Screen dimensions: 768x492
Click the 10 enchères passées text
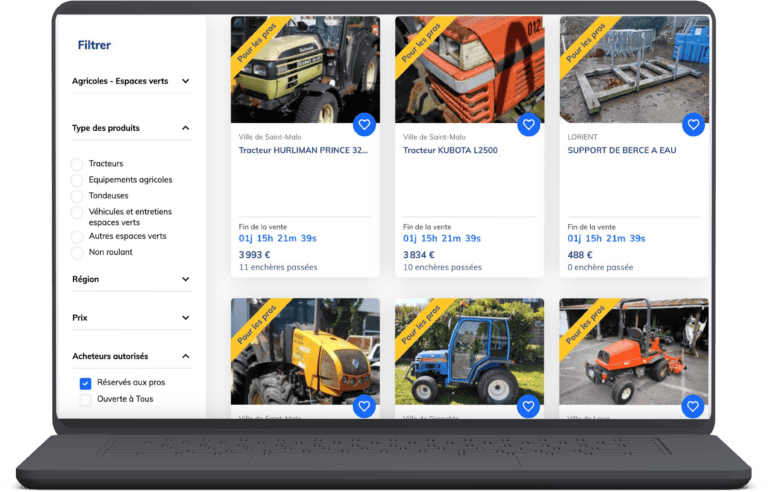[x=442, y=268]
